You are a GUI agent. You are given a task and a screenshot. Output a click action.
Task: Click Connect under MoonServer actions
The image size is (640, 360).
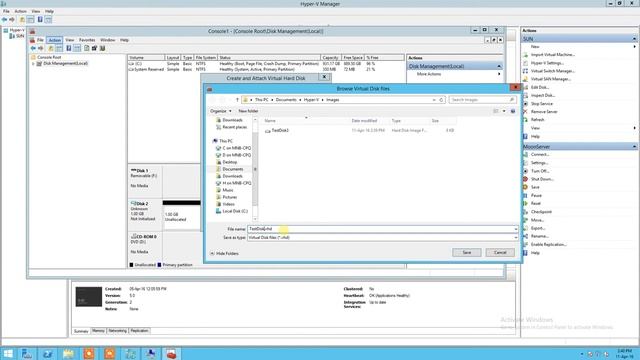point(540,155)
